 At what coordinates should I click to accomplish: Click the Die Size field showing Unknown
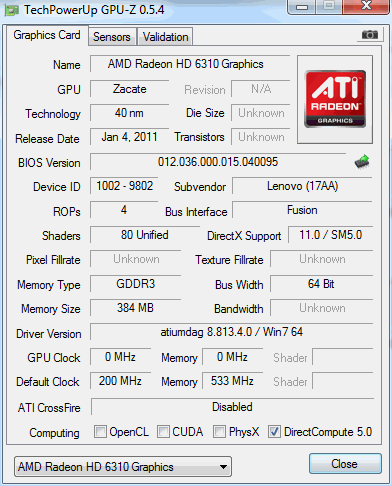(x=261, y=113)
